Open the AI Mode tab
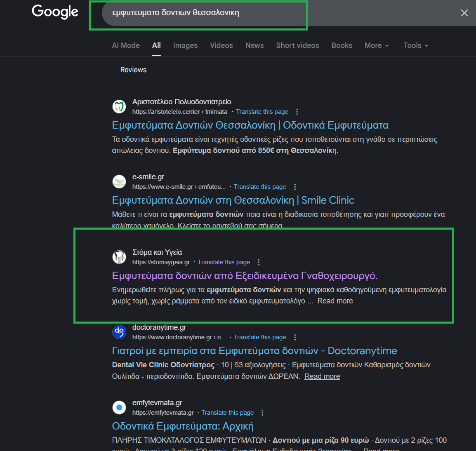476x451 pixels. pos(126,45)
